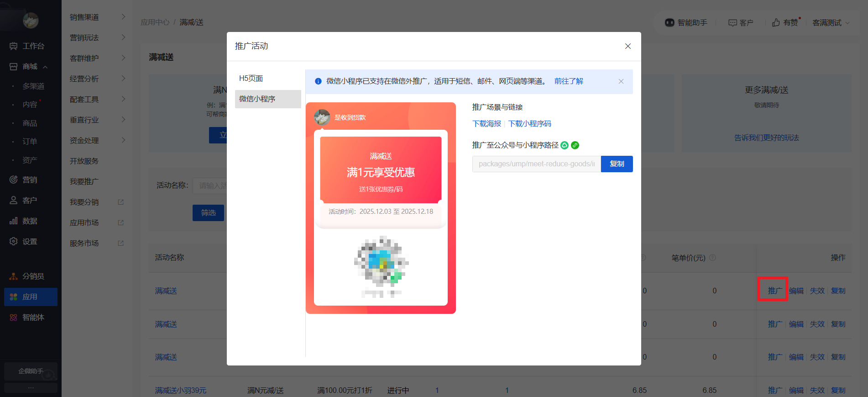Click the green mini-program icon

575,145
